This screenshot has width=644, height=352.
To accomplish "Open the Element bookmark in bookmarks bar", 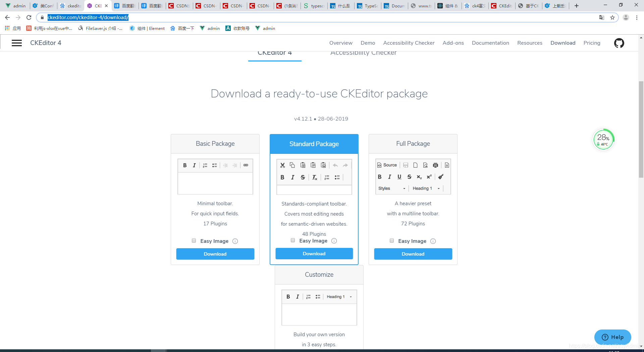I will (x=147, y=29).
